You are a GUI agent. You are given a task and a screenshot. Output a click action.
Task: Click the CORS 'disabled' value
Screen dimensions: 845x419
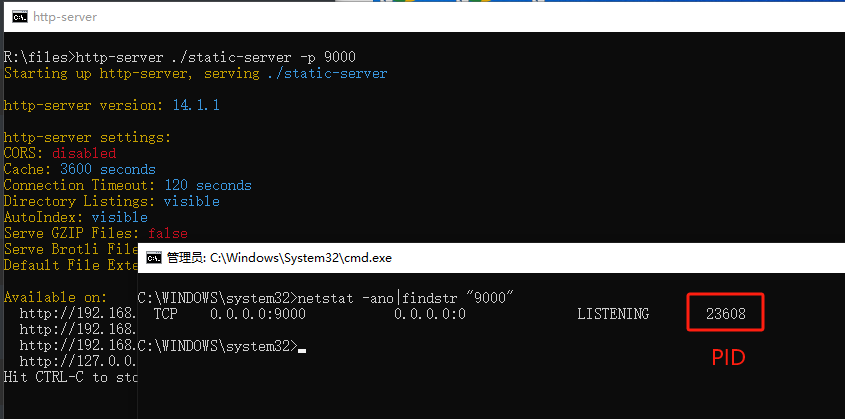pyautogui.click(x=84, y=153)
